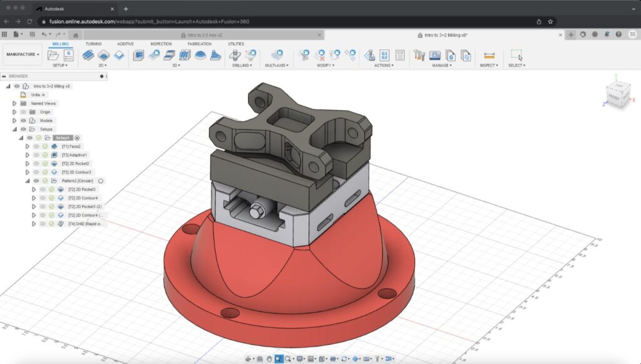Open the Modify dropdown menu label
Image resolution: width=641 pixels, height=364 pixels.
pos(325,65)
